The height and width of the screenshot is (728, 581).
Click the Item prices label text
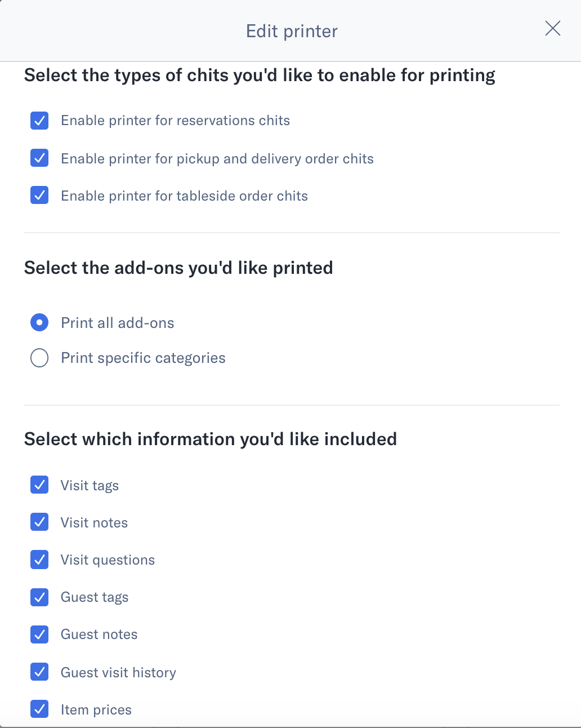[96, 709]
